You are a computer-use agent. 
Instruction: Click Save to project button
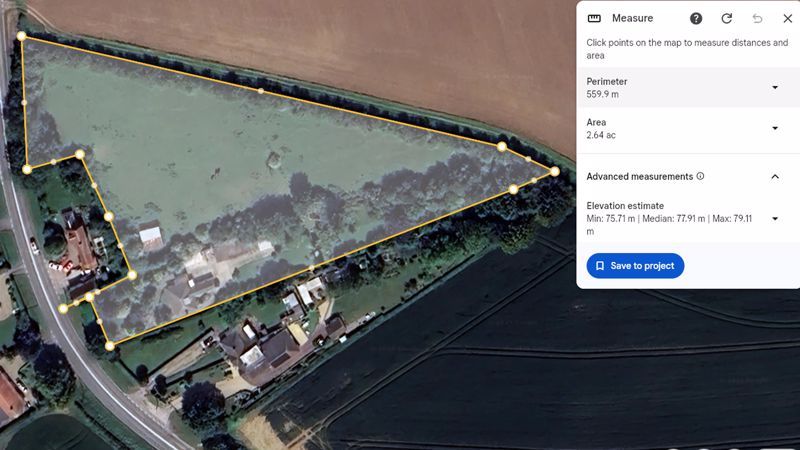click(635, 266)
